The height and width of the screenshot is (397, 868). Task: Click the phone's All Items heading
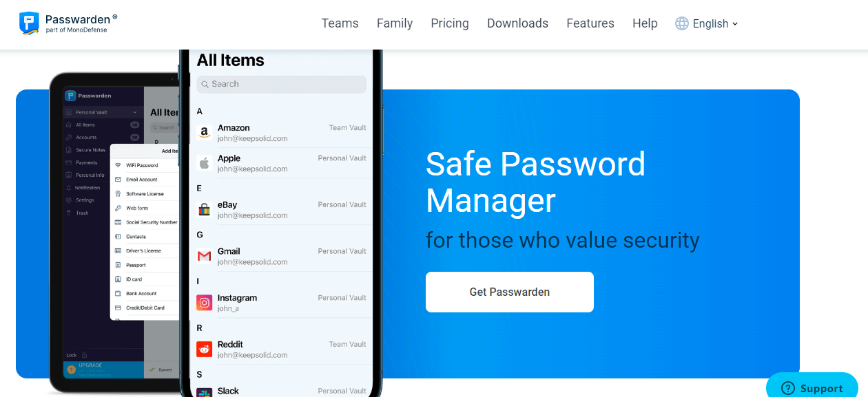[x=231, y=61]
